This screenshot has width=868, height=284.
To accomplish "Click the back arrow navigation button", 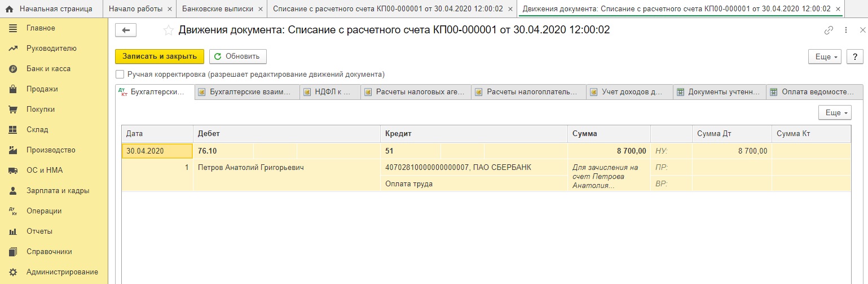I will tap(126, 30).
